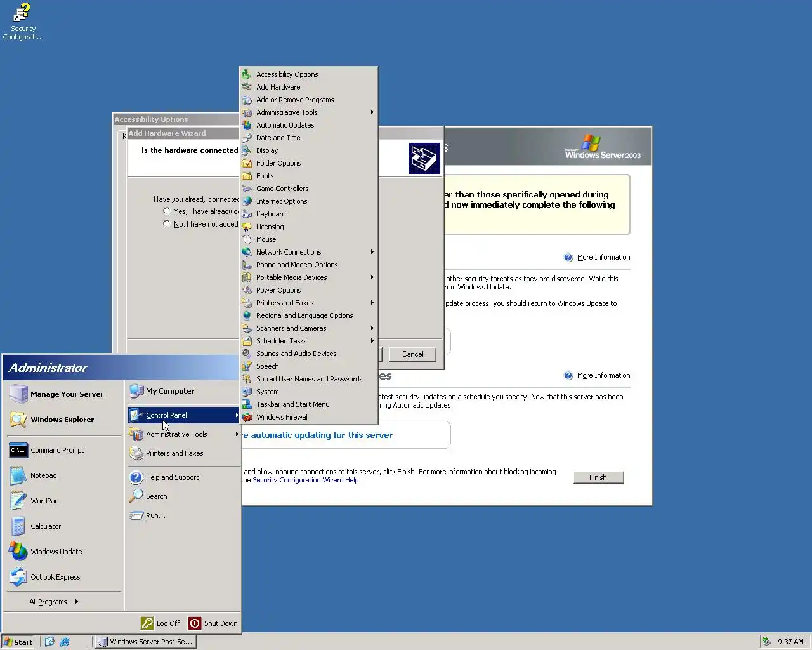The height and width of the screenshot is (650, 812).
Task: Open Stored User Names and Passwords
Action: point(308,379)
